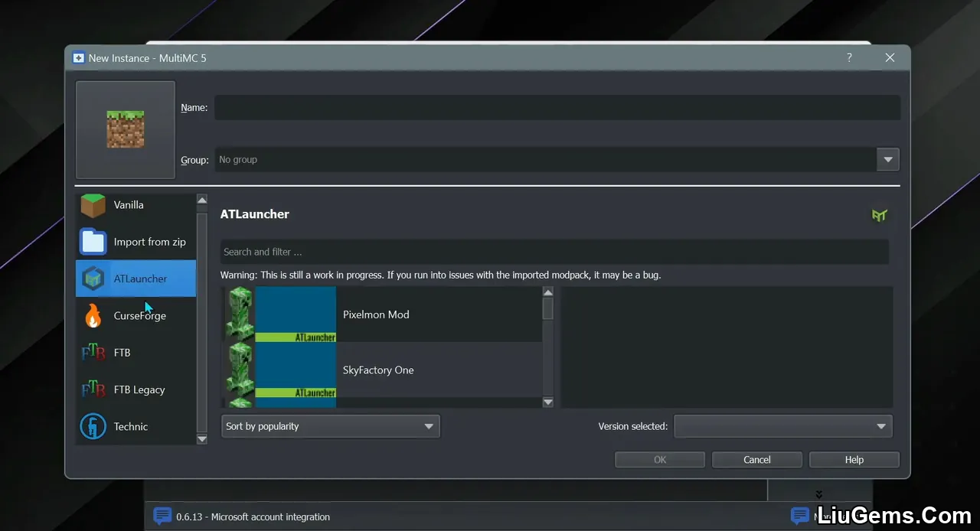
Task: Click sidebar scrollbar down arrow
Action: 202,439
